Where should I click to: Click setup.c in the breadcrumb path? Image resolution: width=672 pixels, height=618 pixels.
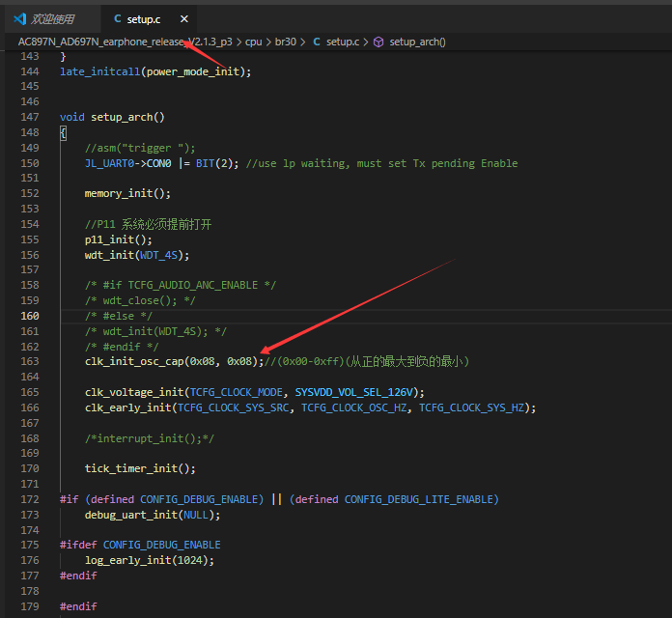(x=343, y=42)
